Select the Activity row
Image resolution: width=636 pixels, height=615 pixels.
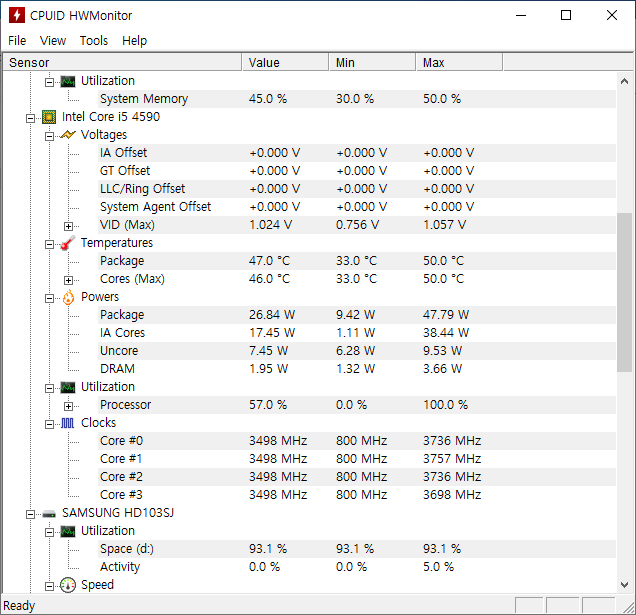[x=357, y=567]
